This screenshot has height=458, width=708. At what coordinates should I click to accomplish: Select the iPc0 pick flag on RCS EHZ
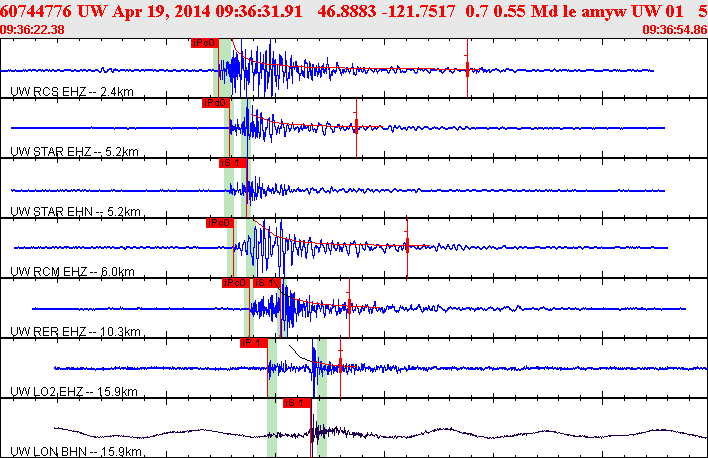(x=205, y=43)
